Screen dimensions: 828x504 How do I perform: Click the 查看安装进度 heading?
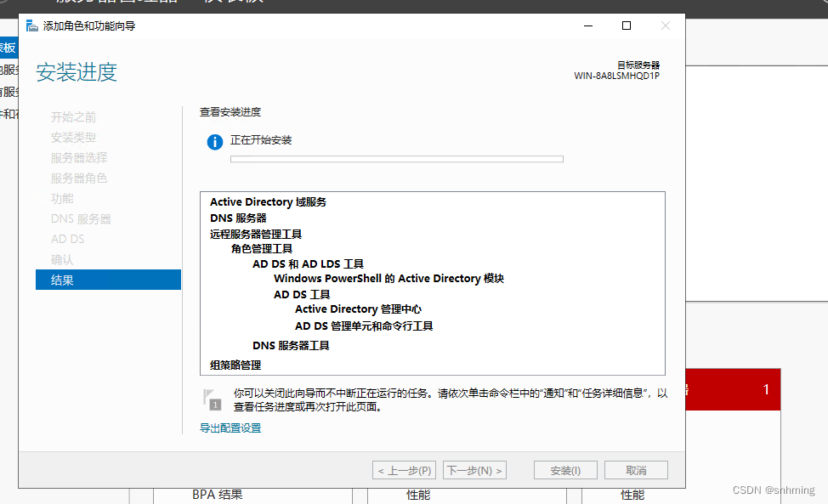230,112
